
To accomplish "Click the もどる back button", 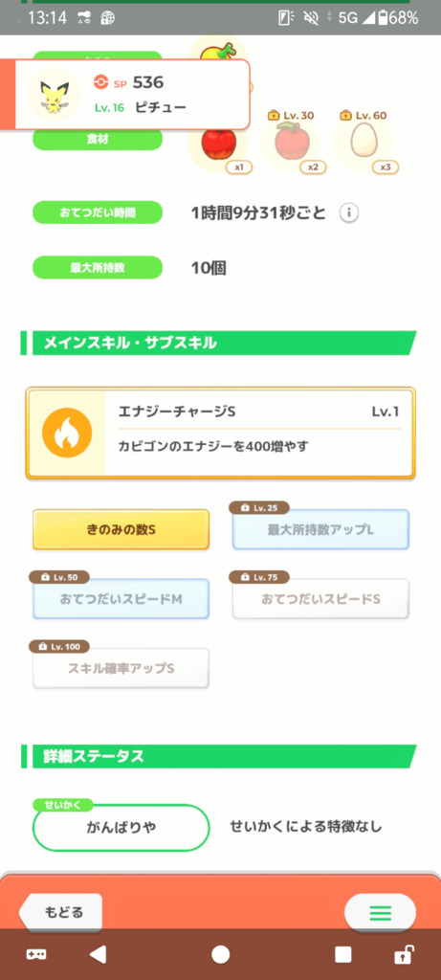I will pos(60,912).
